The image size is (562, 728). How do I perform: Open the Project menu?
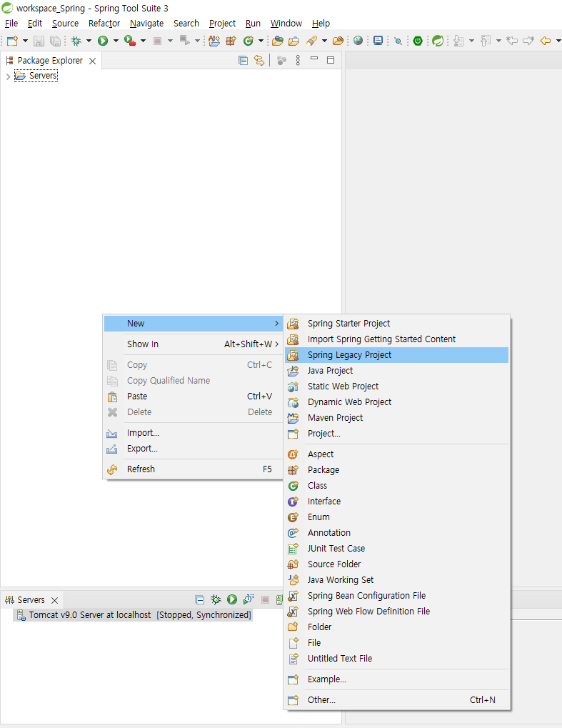tap(222, 23)
